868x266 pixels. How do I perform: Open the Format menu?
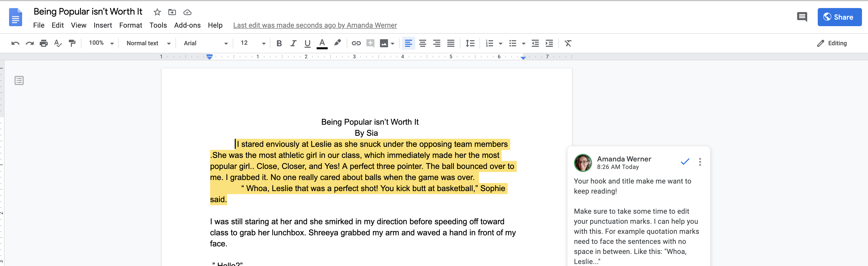pos(130,25)
